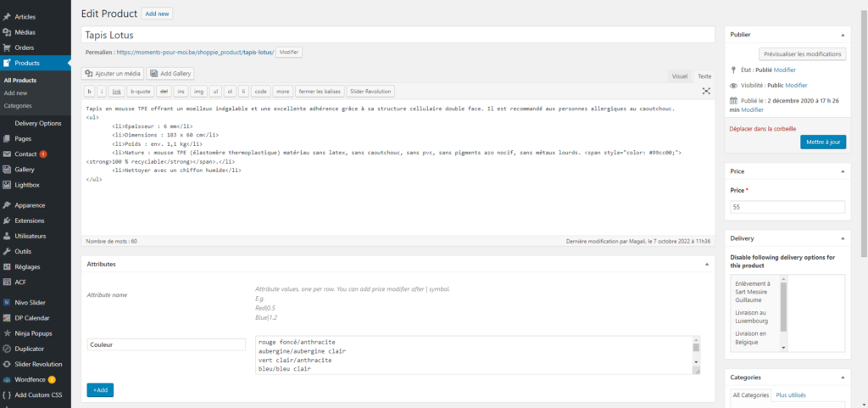The image size is (868, 408).
Task: Click the Contact envelope icon
Action: [7, 154]
